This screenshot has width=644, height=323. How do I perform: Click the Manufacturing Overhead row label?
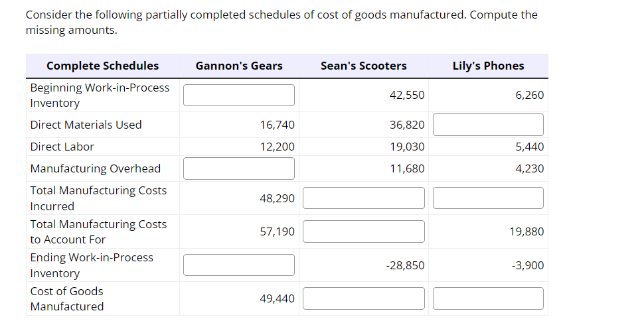[96, 168]
